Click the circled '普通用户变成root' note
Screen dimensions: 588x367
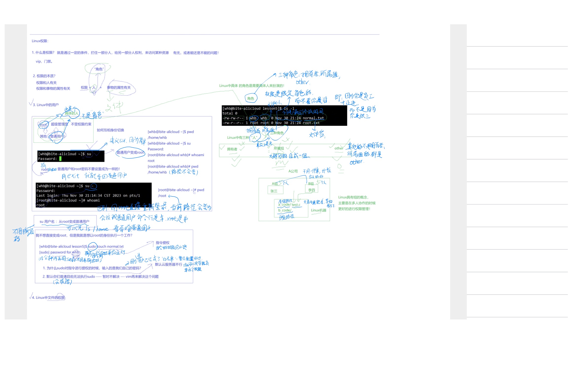(x=130, y=152)
